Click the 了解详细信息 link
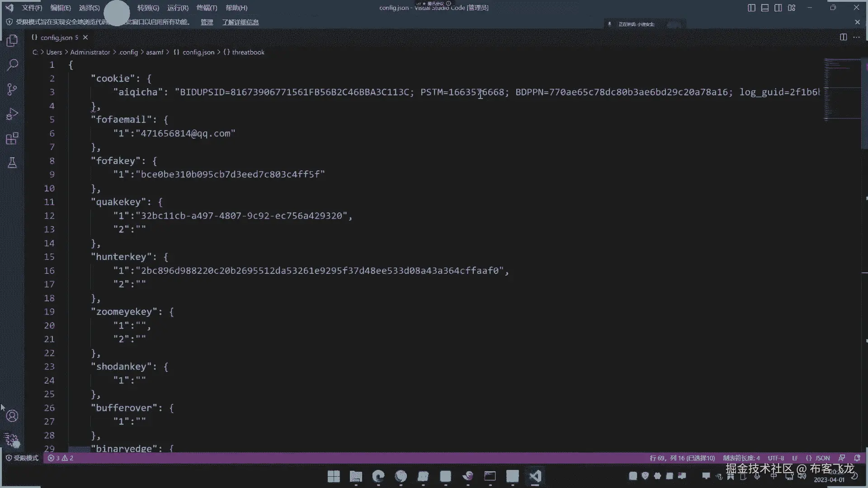The image size is (868, 488). [240, 22]
